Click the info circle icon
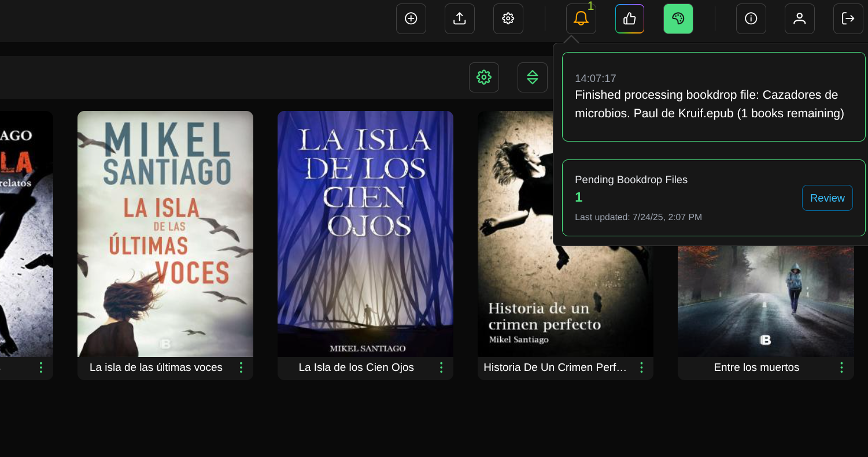Viewport: 868px width, 457px height. (751, 18)
